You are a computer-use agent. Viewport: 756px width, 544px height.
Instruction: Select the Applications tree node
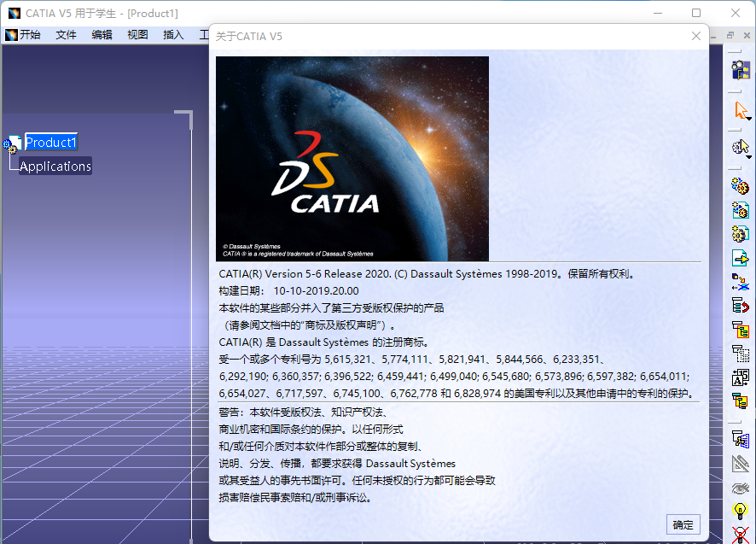click(x=55, y=166)
